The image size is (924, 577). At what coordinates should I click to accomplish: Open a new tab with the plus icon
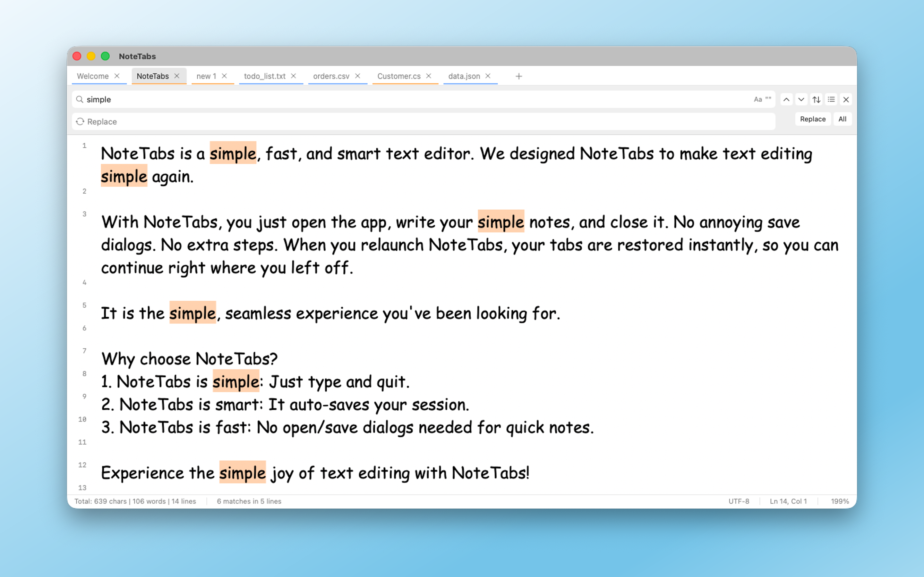pyautogui.click(x=519, y=76)
